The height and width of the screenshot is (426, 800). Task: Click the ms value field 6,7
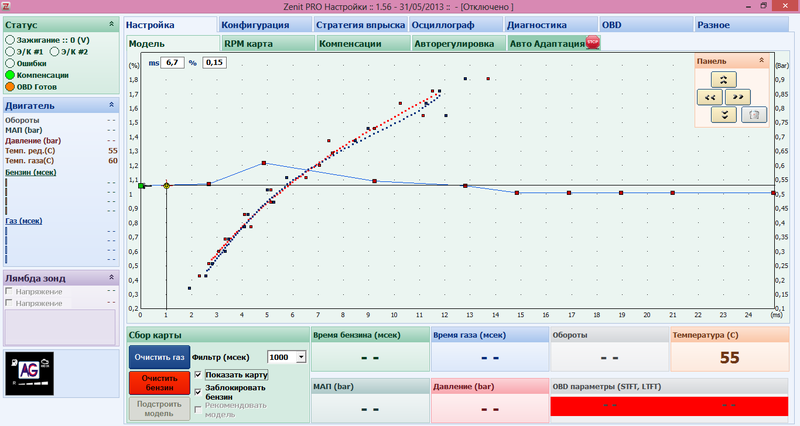[x=172, y=62]
